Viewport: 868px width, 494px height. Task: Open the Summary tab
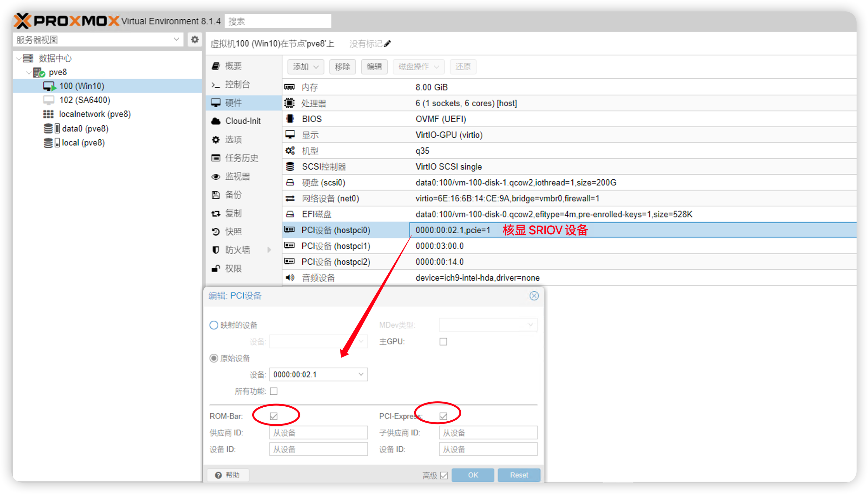point(244,66)
